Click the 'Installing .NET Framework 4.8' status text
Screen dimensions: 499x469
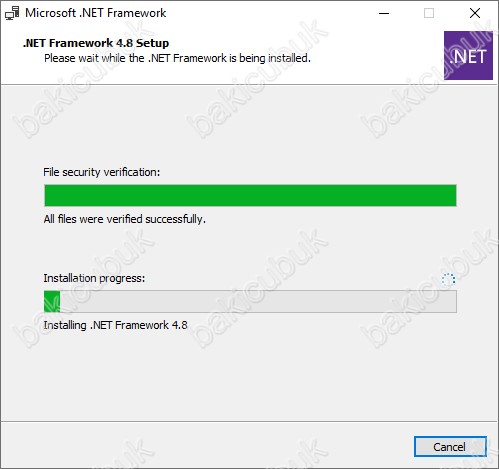tap(115, 325)
